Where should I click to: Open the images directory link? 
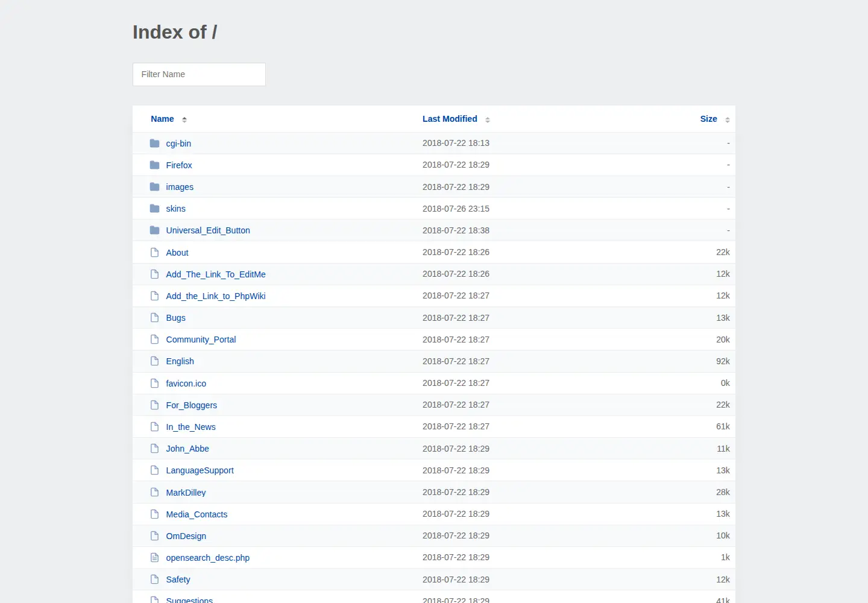pyautogui.click(x=180, y=187)
